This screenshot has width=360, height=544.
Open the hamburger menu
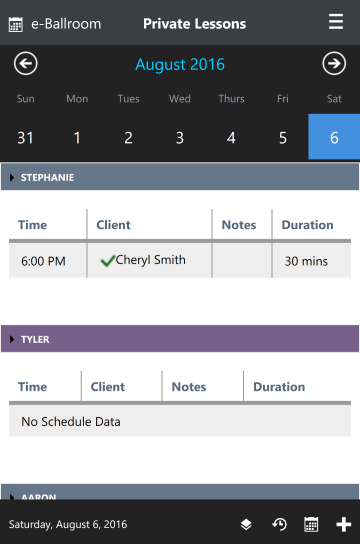(x=336, y=22)
